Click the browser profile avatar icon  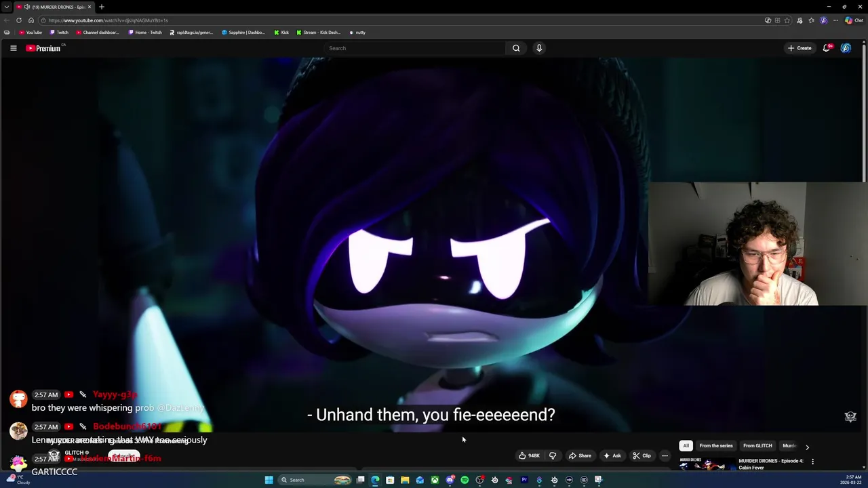tap(823, 20)
